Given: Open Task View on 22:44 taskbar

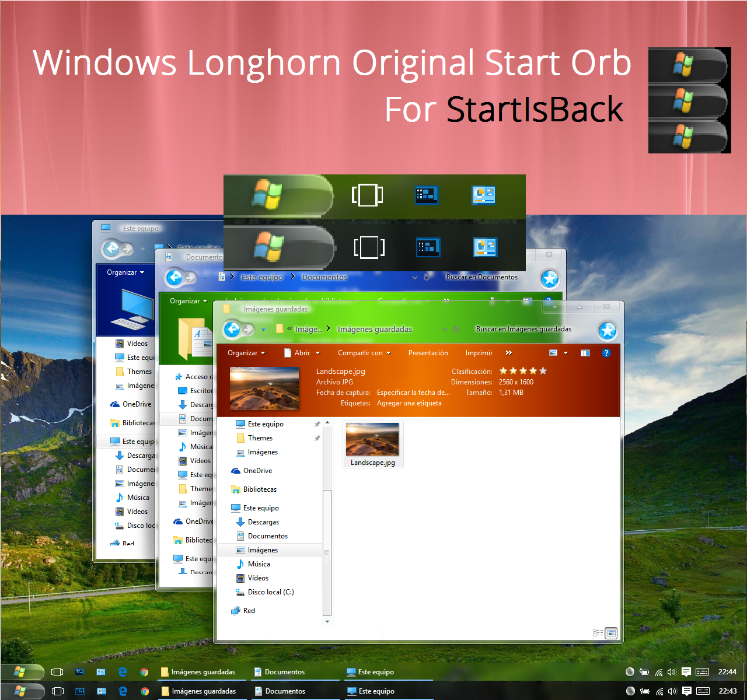Looking at the screenshot, I should pos(57,672).
